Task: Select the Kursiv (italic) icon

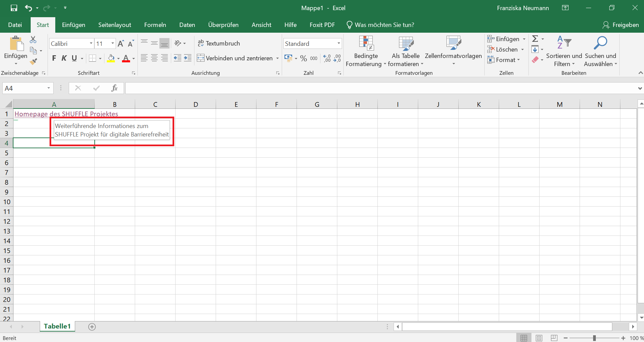Action: tap(64, 58)
